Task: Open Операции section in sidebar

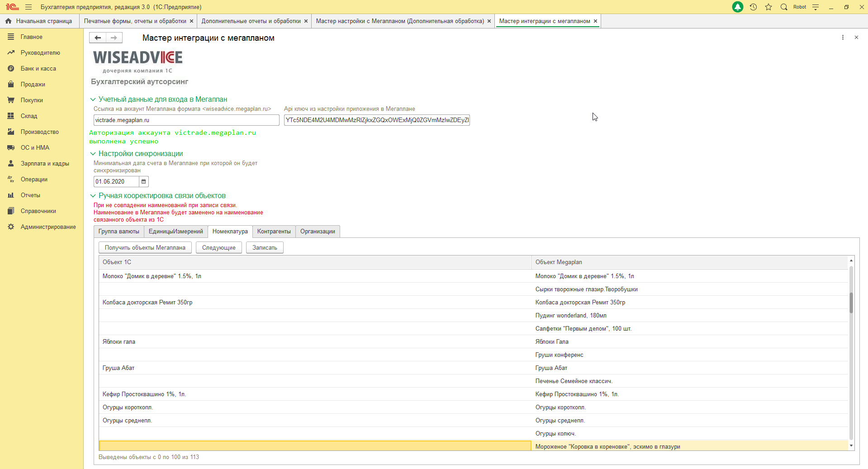Action: (x=34, y=179)
